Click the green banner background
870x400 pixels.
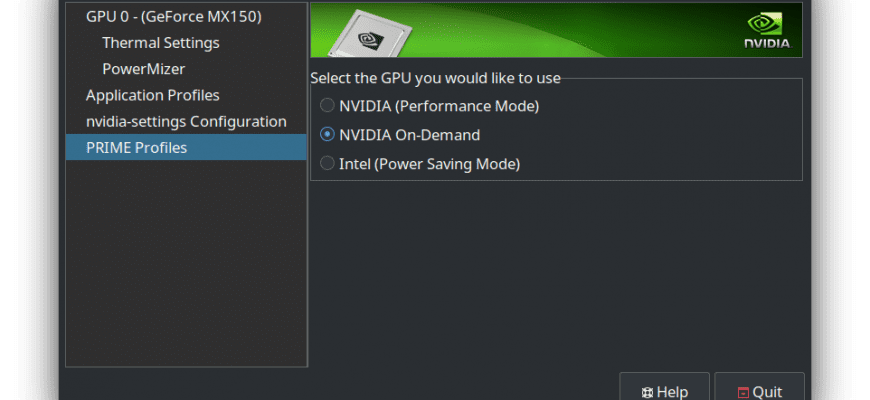click(x=583, y=29)
